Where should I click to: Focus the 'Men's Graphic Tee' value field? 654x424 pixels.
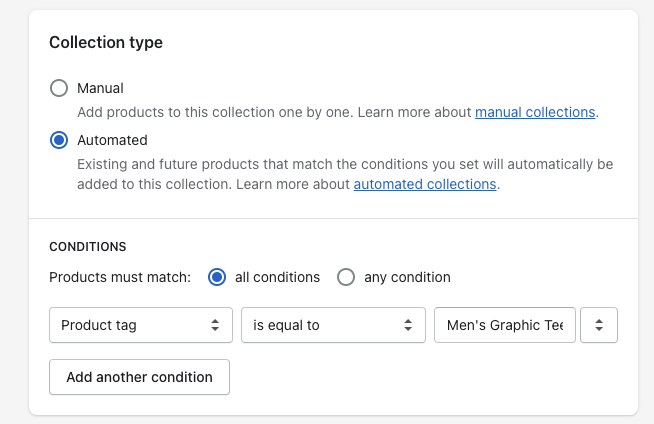505,325
